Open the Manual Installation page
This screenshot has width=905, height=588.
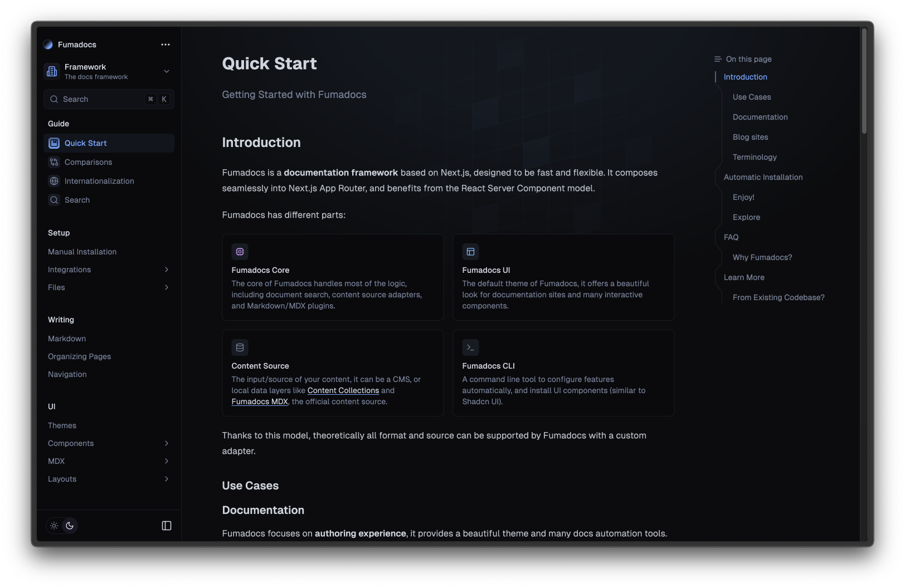(x=82, y=252)
